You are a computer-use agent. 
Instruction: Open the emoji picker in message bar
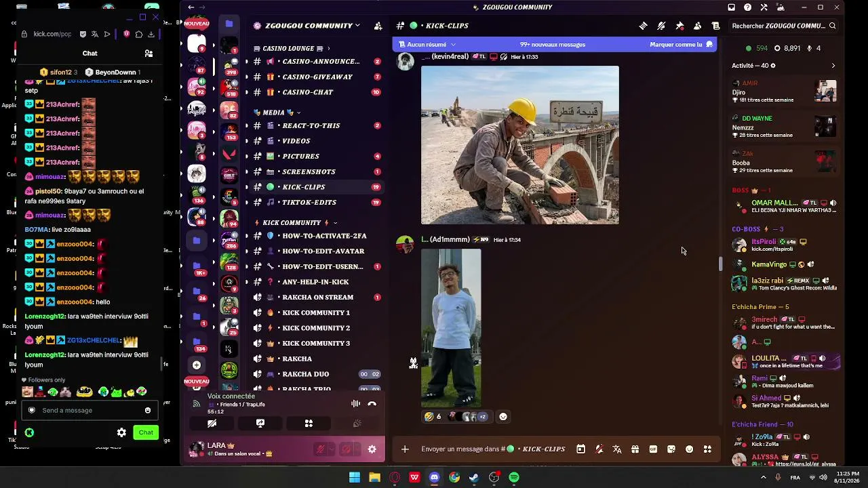click(x=689, y=449)
